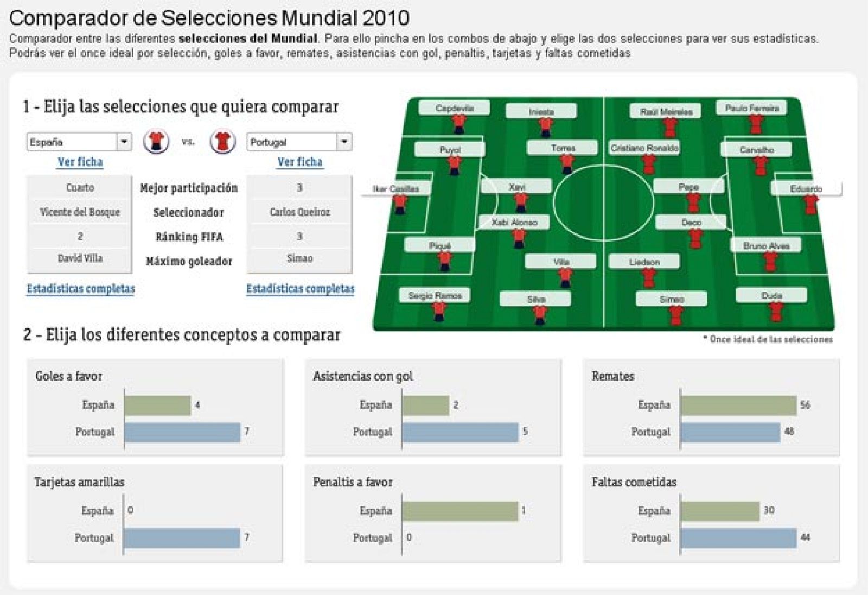Click Simao's jersey in Portugal's lineup
868x595 pixels.
pos(676,312)
